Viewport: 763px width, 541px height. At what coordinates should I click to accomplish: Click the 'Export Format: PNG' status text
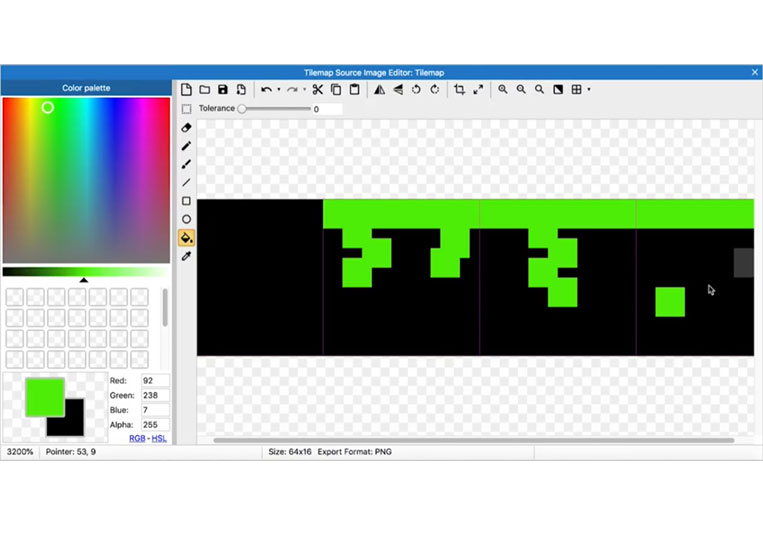coord(355,452)
